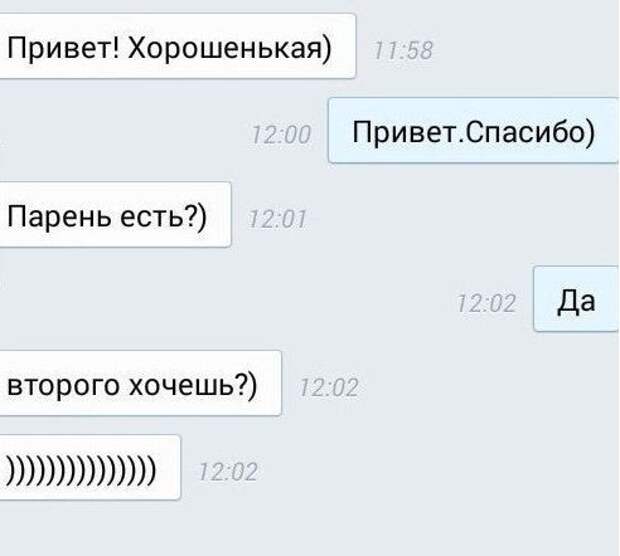
Task: Click the 12:02 timestamp beside 'Да'
Action: 487,304
